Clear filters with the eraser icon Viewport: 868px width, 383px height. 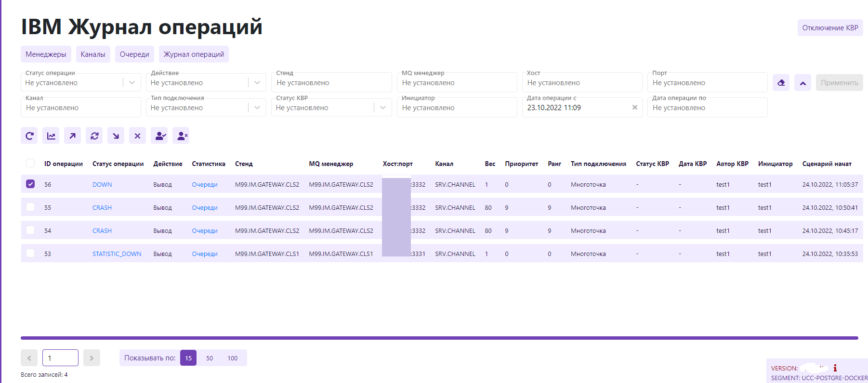point(781,83)
